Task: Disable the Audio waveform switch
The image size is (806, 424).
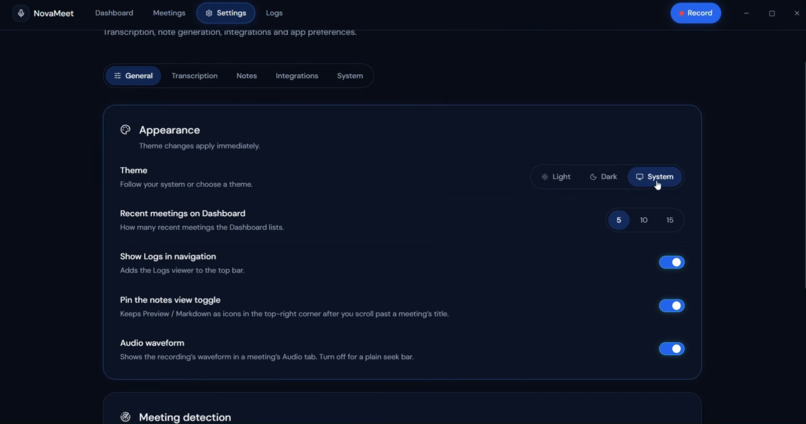Action: coord(672,349)
